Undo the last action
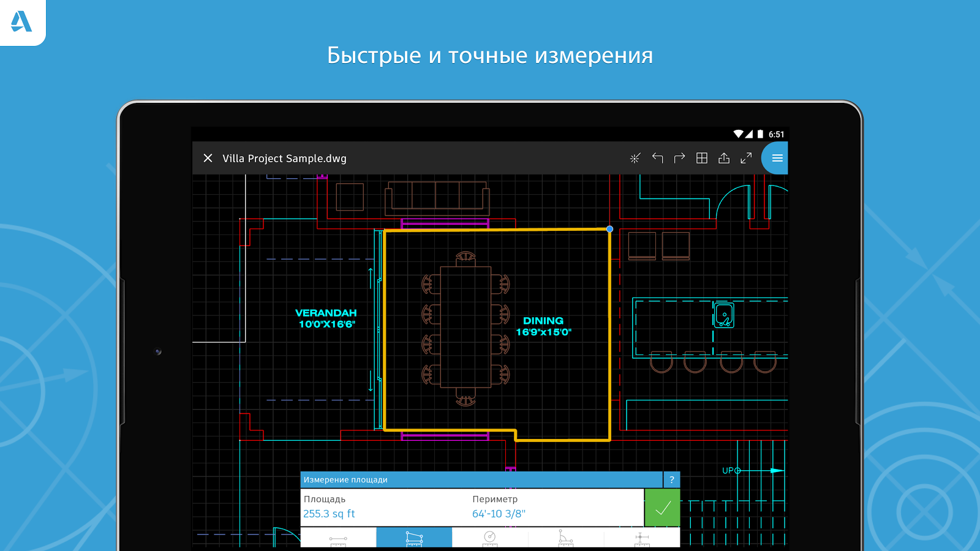Image resolution: width=980 pixels, height=551 pixels. point(657,158)
